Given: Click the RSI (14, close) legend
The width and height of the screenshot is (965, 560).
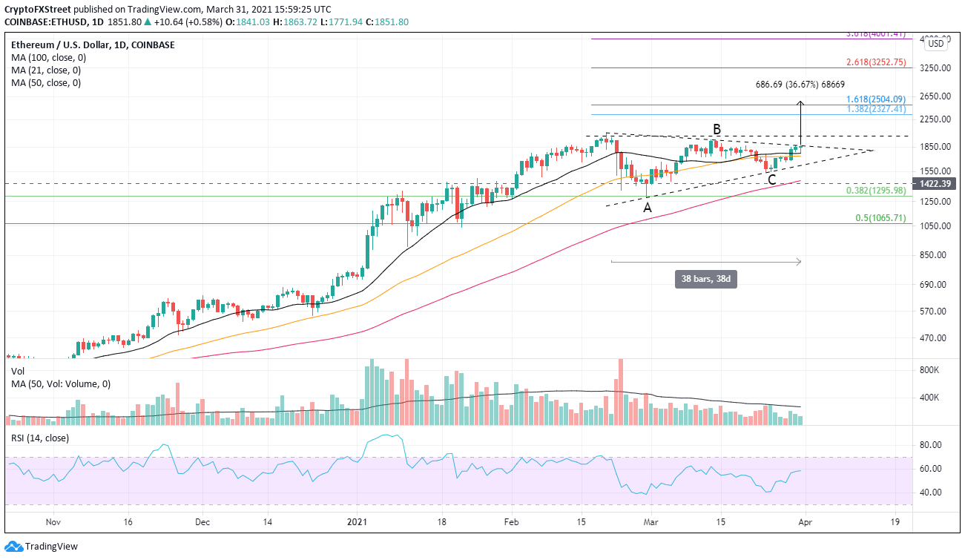Looking at the screenshot, I should click(x=39, y=438).
